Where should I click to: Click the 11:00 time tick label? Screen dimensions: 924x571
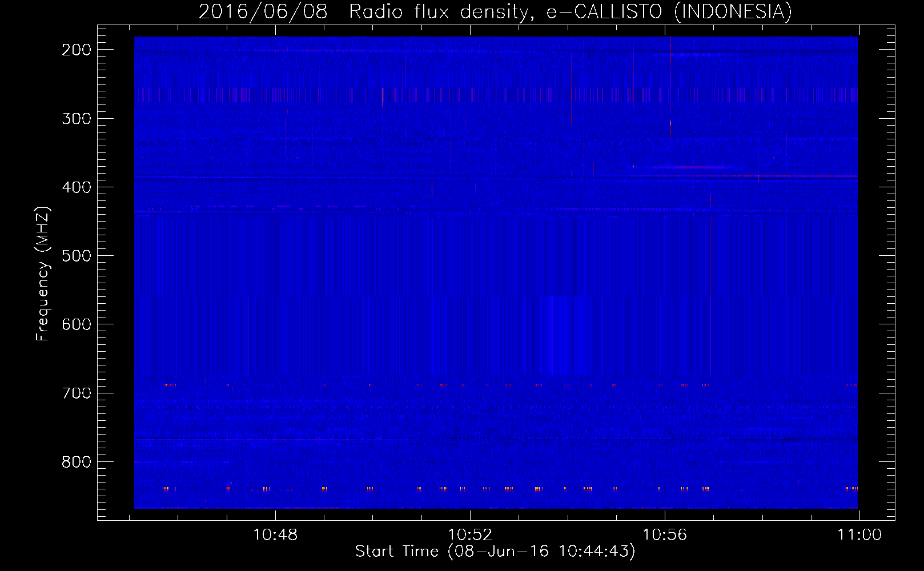point(859,535)
